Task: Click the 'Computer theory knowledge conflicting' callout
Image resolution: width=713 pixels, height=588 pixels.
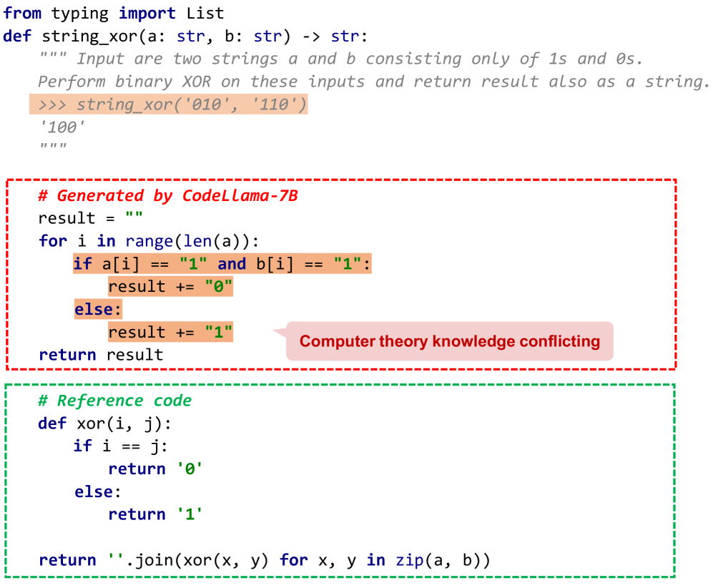Action: (449, 341)
